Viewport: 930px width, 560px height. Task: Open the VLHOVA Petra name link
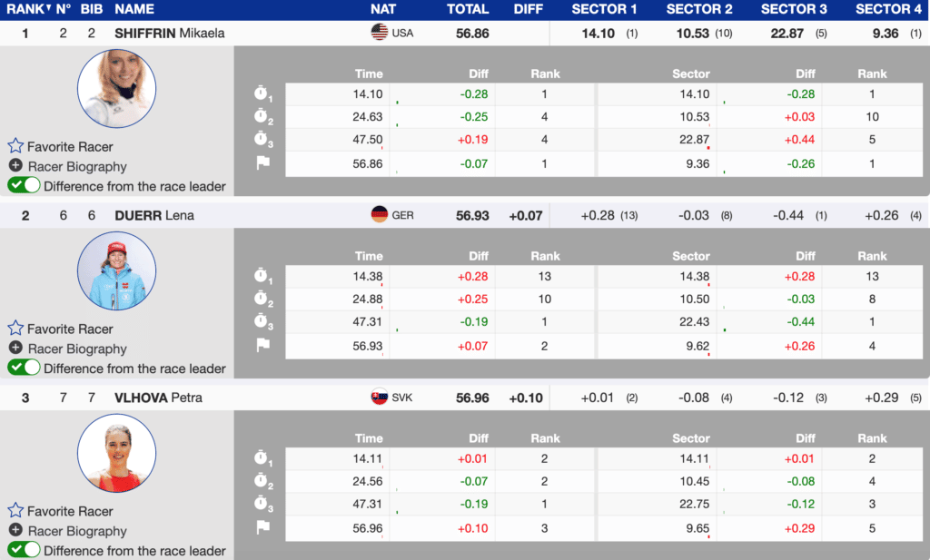point(158,398)
